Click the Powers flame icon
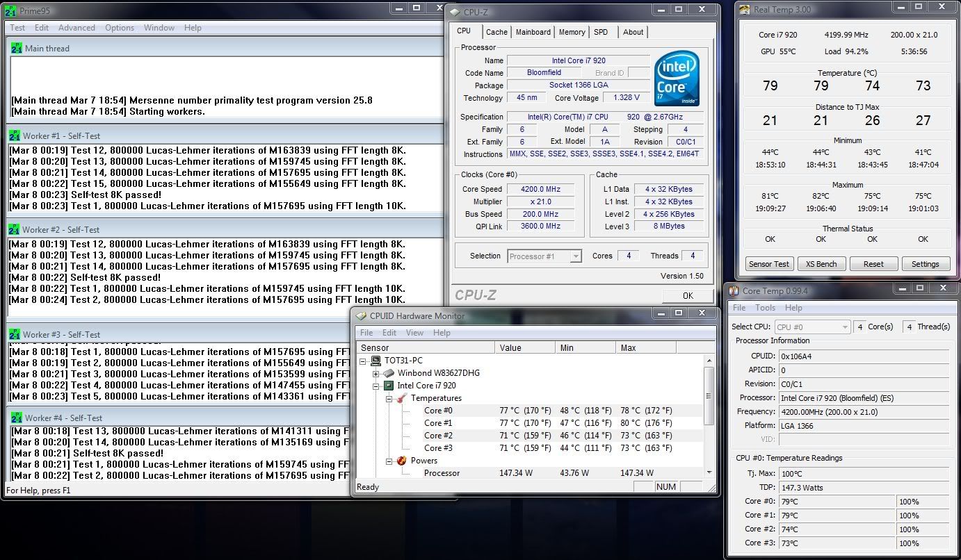This screenshot has width=961, height=560. pos(402,461)
